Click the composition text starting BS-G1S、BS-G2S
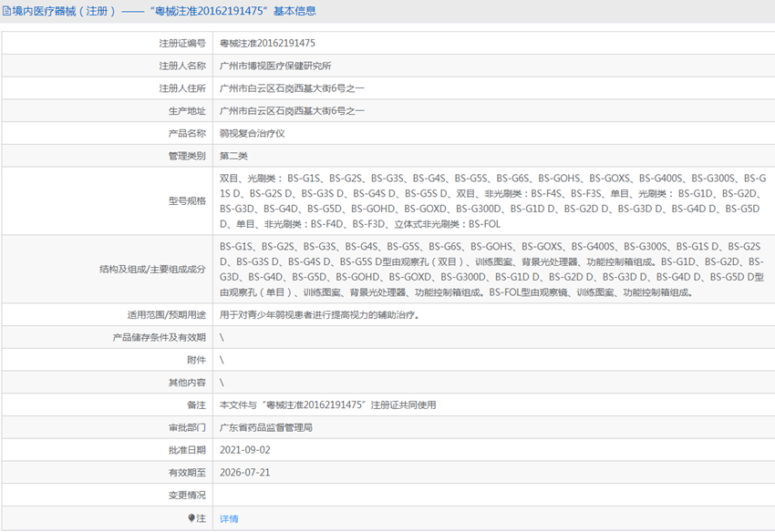The height and width of the screenshot is (532, 775). tap(491, 270)
